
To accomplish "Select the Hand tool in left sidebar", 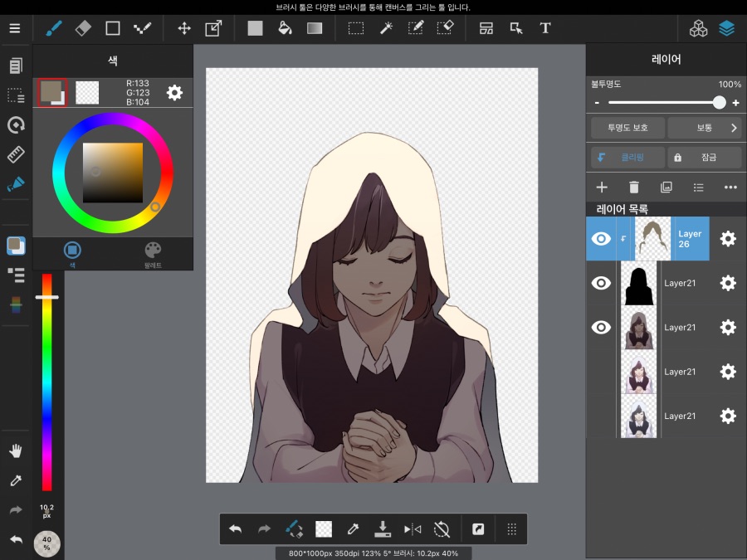I will pyautogui.click(x=15, y=450).
